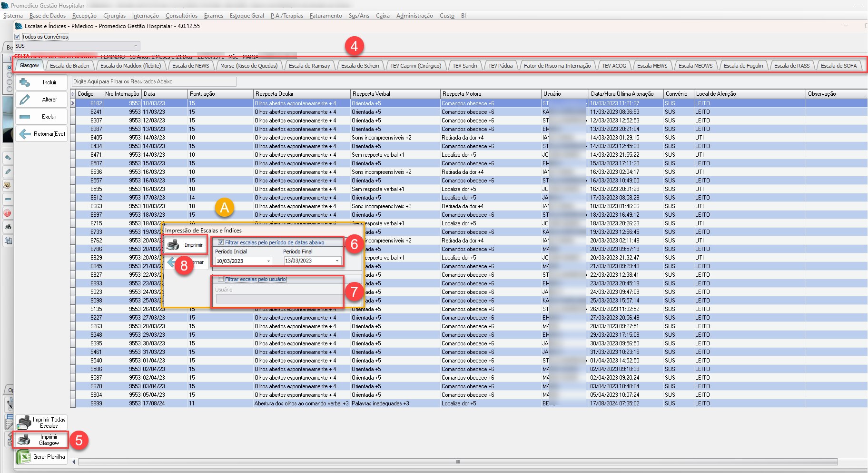Click the Excluir minus icon
The height and width of the screenshot is (473, 868).
(x=25, y=117)
